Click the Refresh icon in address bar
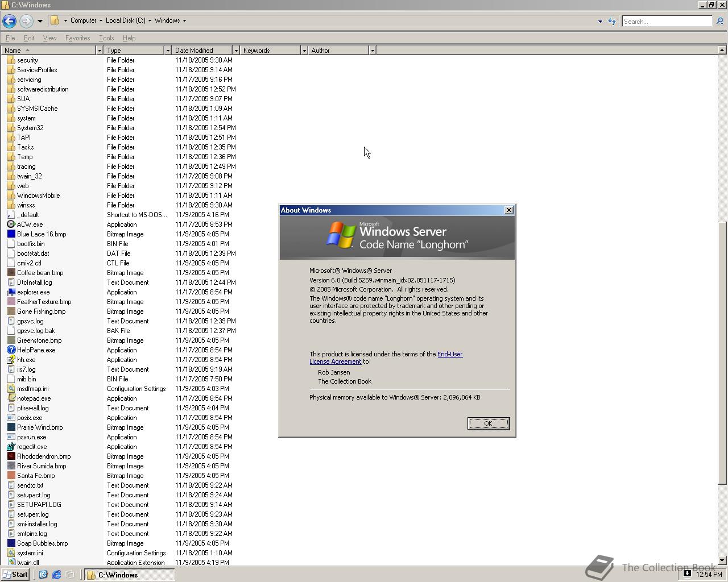728x582 pixels. pyautogui.click(x=612, y=21)
